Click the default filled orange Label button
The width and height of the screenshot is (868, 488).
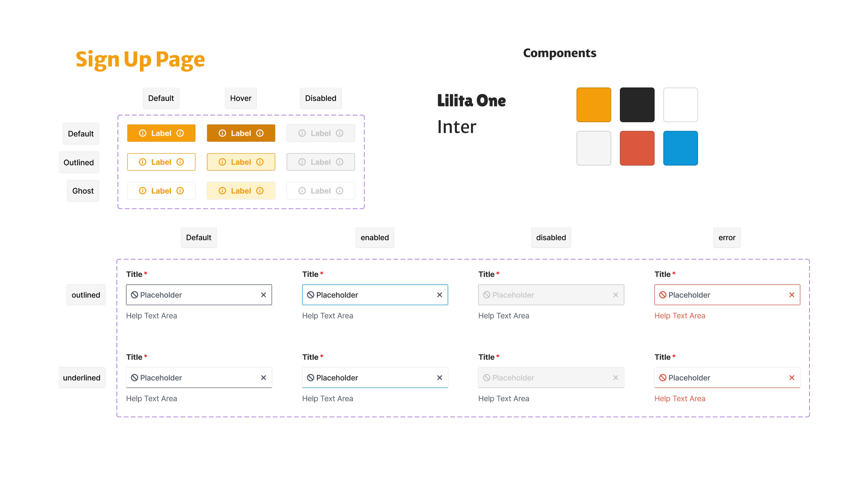(161, 133)
